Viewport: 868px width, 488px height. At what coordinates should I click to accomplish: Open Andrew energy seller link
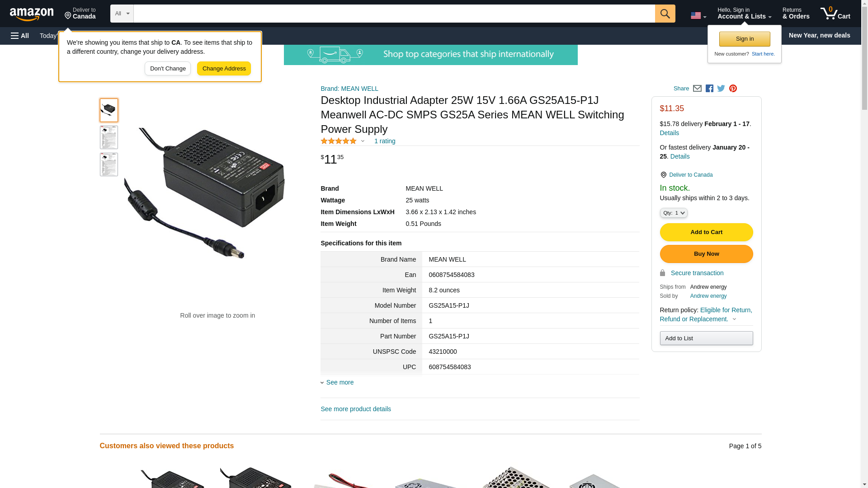pos(708,296)
